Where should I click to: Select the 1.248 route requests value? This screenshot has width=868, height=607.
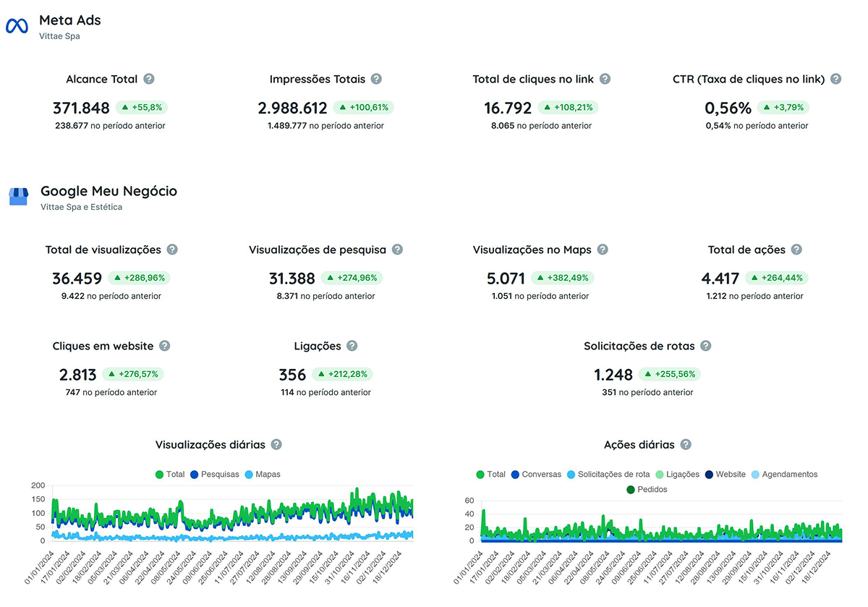[613, 375]
